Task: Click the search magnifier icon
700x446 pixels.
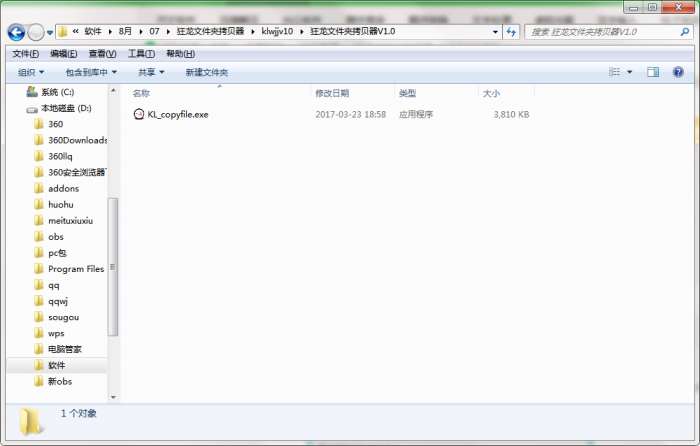Action: (x=684, y=32)
